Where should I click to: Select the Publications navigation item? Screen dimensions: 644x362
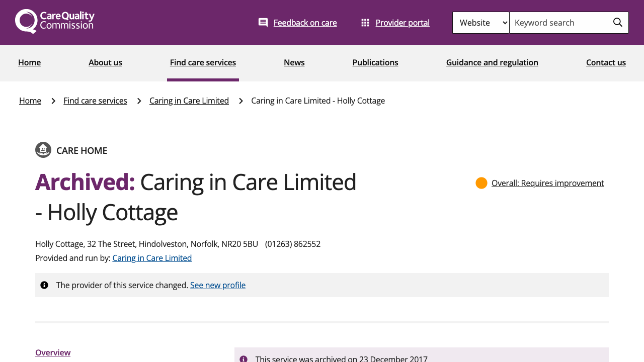click(x=375, y=62)
